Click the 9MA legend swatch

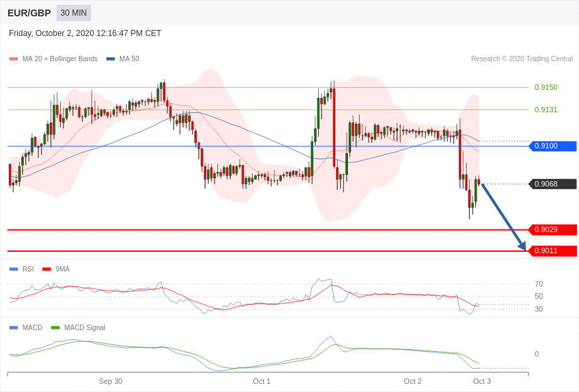click(x=47, y=269)
